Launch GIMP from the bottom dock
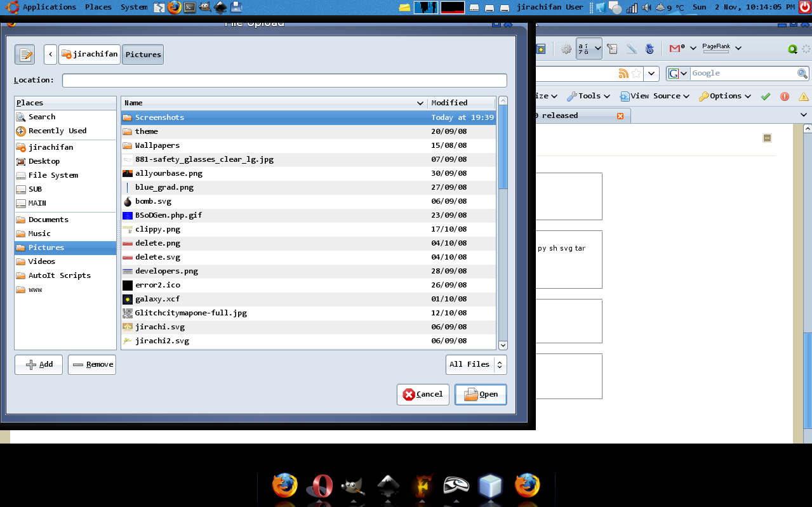The height and width of the screenshot is (507, 812). [352, 487]
